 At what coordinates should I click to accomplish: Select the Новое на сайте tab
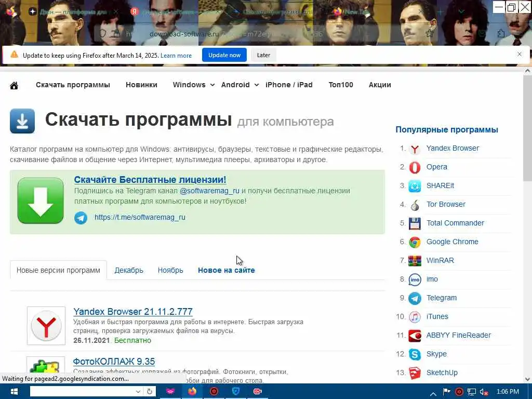[x=227, y=270]
